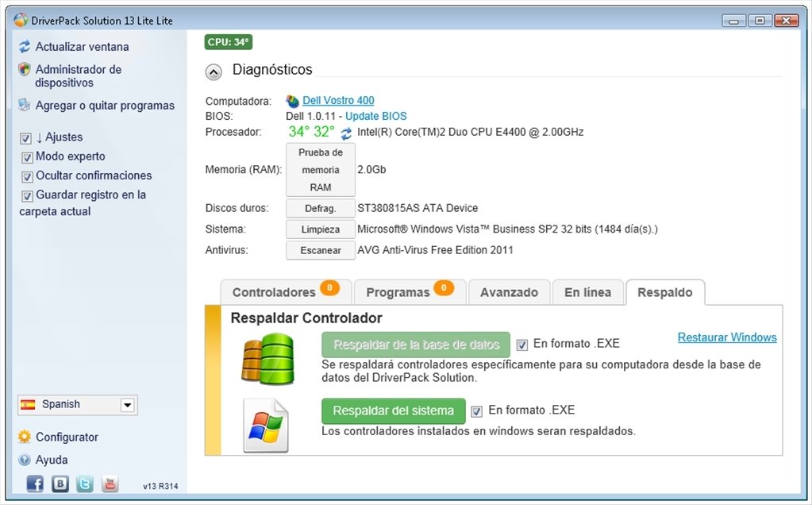This screenshot has width=812, height=505.
Task: Open the Twitter social icon
Action: [85, 484]
